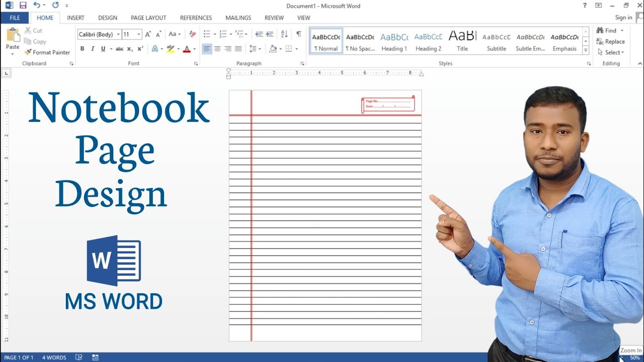Undo the last action
The width and height of the screenshot is (644, 362).
coord(37,6)
